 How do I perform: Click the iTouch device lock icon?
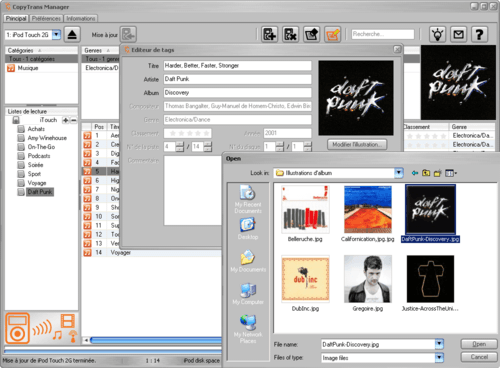pos(16,120)
